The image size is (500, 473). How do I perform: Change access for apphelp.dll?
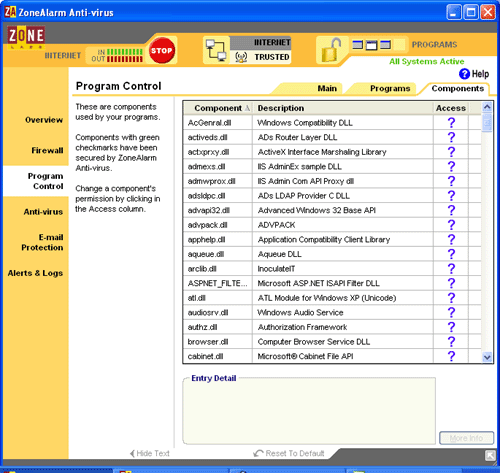click(451, 239)
